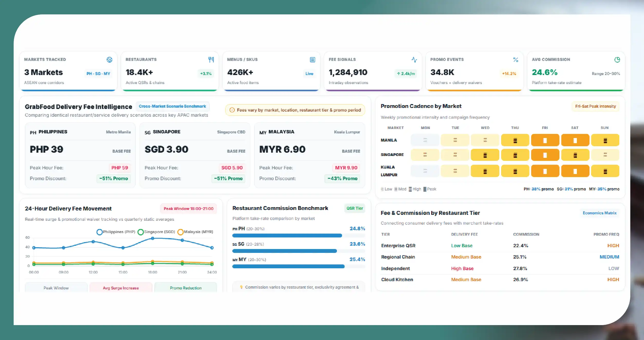Image resolution: width=644 pixels, height=340 pixels.
Task: Click the MY commission bar 25.4%
Action: (299, 266)
